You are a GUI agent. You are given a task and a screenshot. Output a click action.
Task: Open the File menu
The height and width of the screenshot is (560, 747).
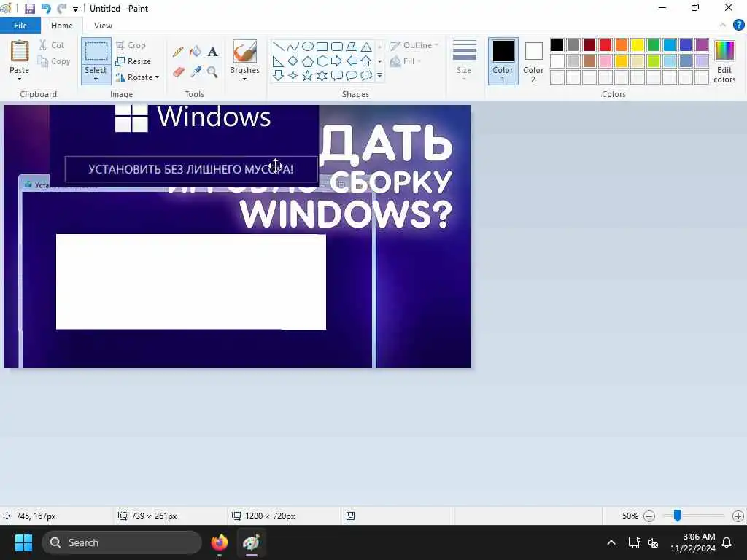[20, 26]
